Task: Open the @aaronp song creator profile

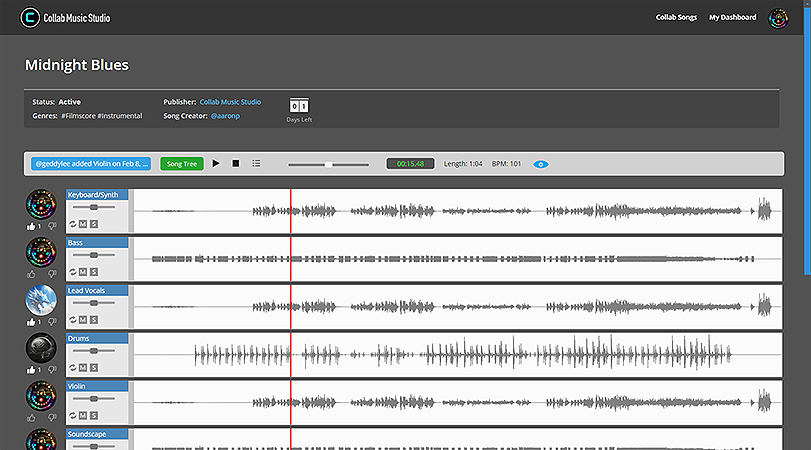Action: click(225, 116)
